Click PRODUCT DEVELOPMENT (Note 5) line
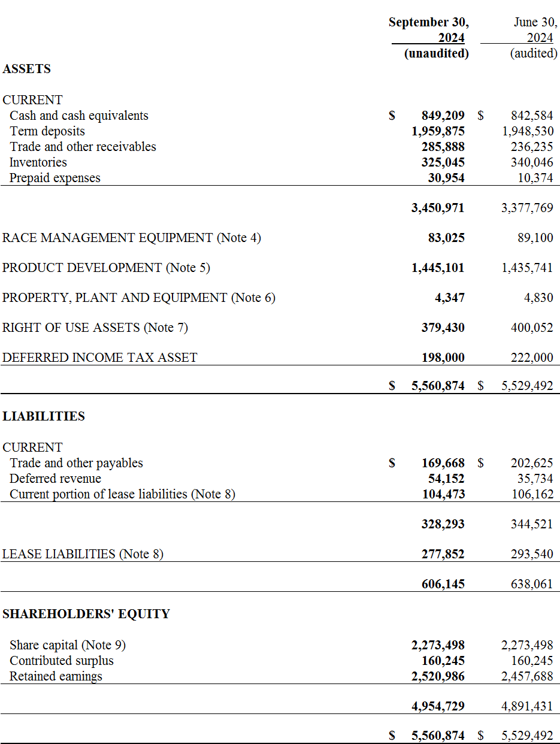This screenshot has width=560, height=744. pos(107,268)
